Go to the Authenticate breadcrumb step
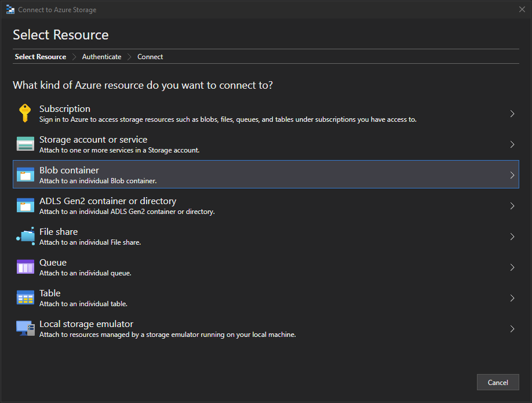532x403 pixels. [101, 57]
